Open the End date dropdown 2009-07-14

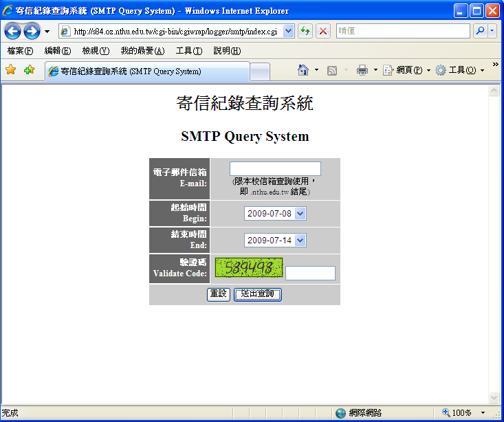point(300,241)
